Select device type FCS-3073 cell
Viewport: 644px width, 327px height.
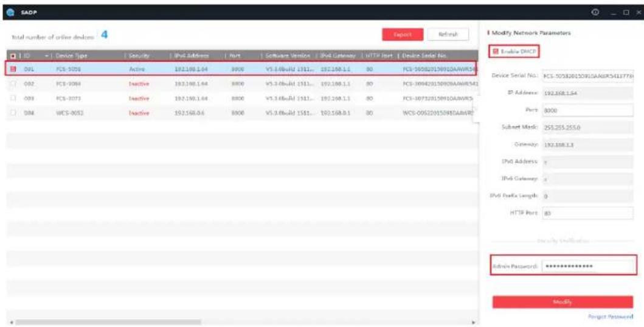tap(68, 98)
